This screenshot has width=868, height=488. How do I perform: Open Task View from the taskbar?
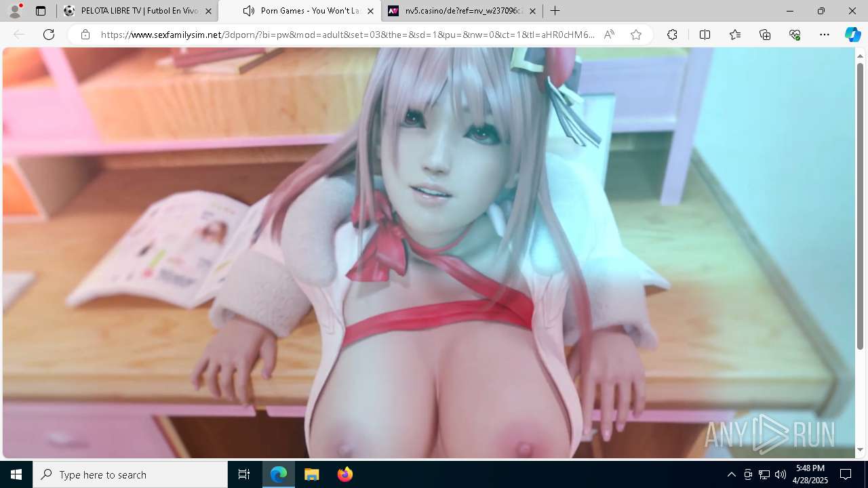[x=244, y=474]
